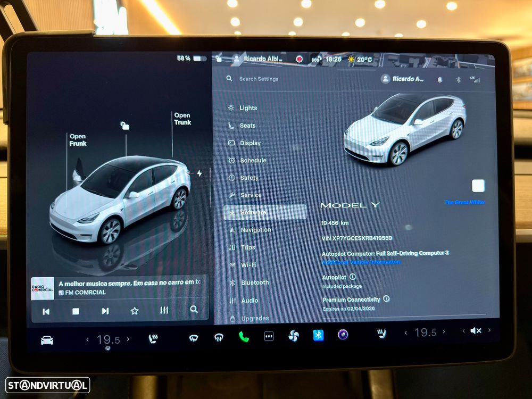This screenshot has width=532, height=399.
Task: Open the Seats settings menu
Action: tap(242, 126)
